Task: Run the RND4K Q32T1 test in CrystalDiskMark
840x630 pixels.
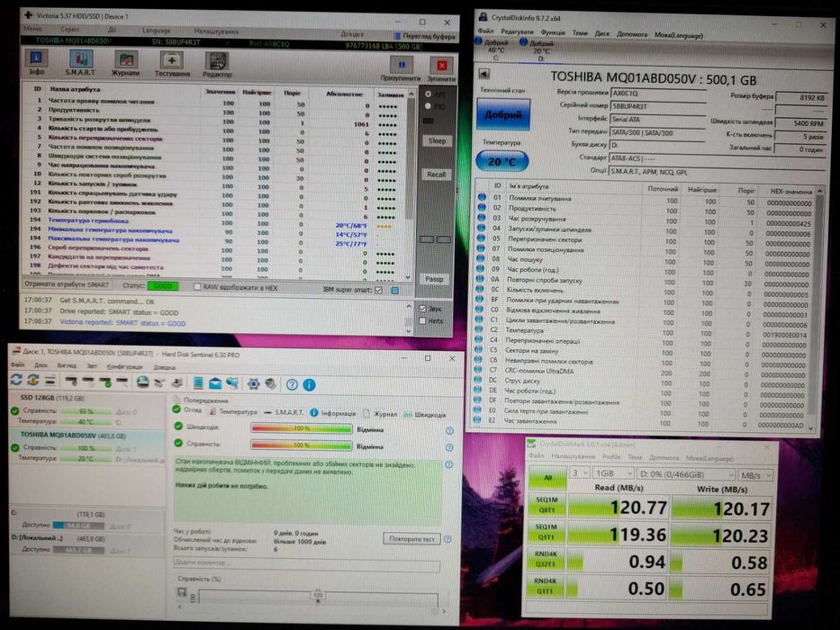Action: pyautogui.click(x=546, y=559)
